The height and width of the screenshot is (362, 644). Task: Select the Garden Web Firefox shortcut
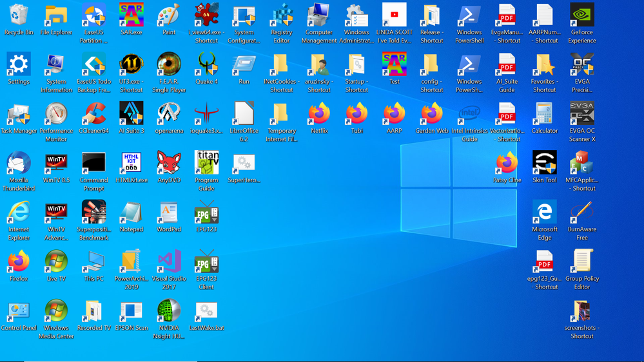click(432, 113)
